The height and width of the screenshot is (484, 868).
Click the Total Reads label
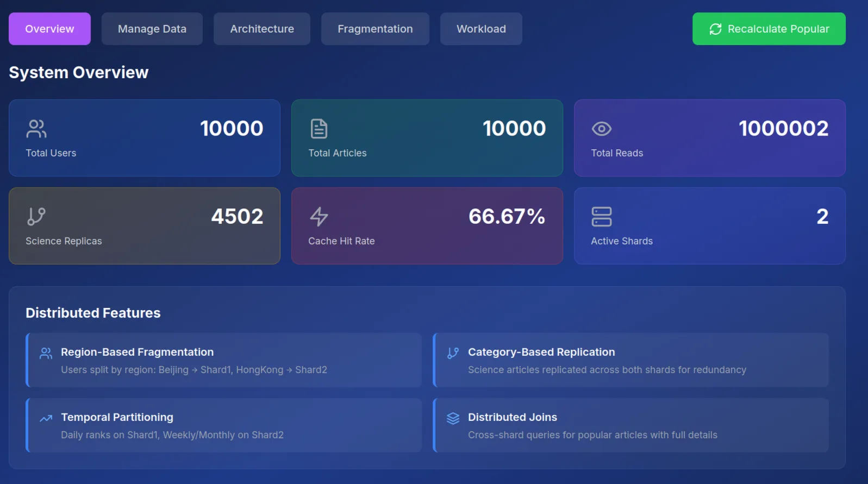[x=617, y=153]
